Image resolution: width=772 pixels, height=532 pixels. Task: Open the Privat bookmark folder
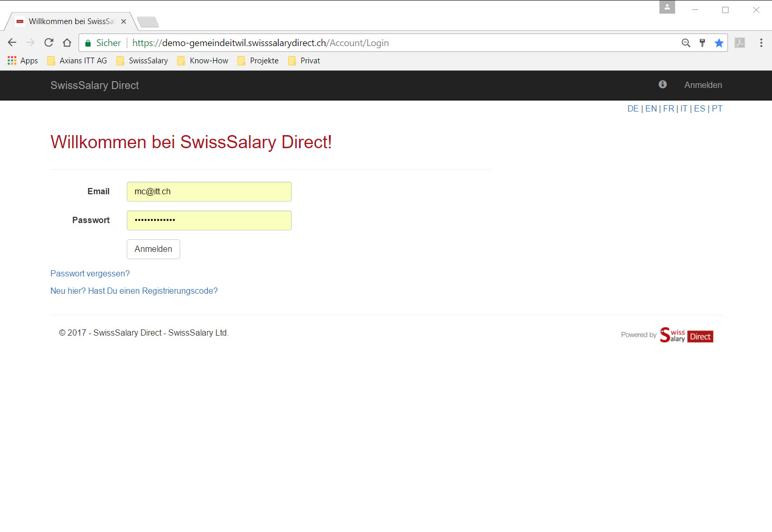click(x=304, y=61)
